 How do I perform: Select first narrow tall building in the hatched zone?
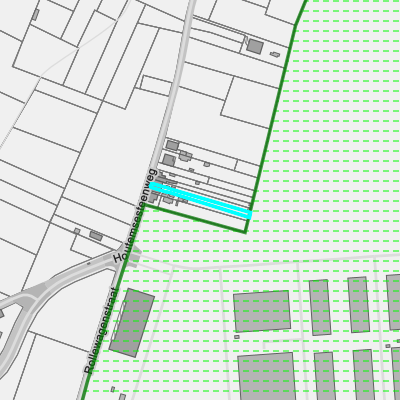point(320,307)
